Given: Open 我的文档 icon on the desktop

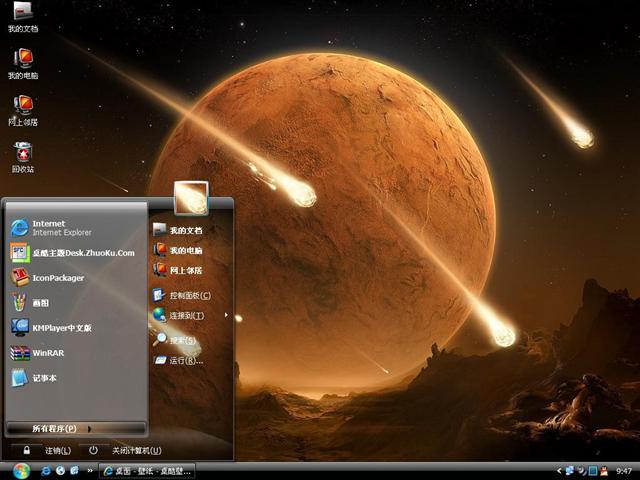Looking at the screenshot, I should pyautogui.click(x=23, y=17).
